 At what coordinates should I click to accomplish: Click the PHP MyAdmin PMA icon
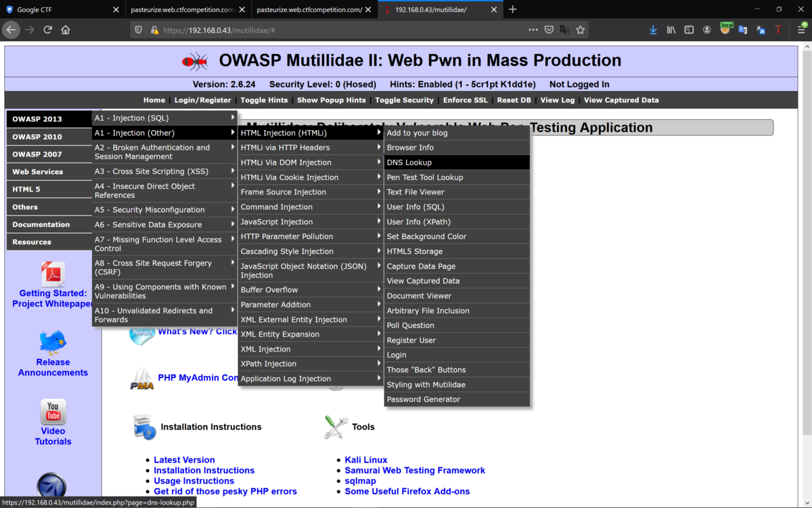142,379
